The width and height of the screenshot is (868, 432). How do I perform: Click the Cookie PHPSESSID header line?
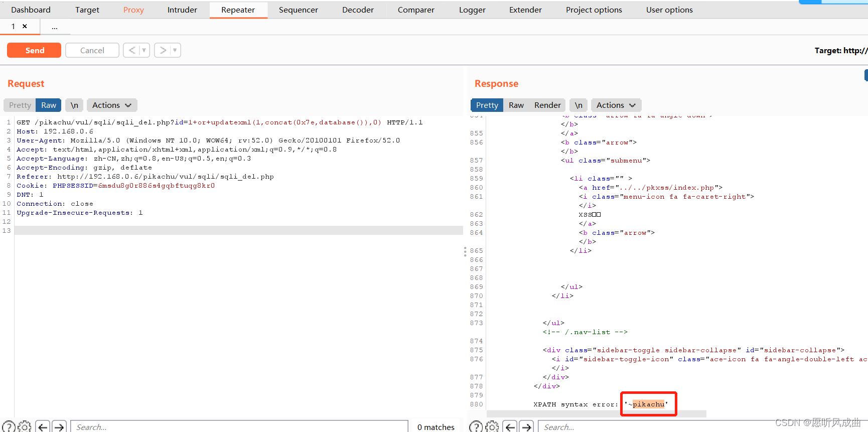click(x=115, y=186)
